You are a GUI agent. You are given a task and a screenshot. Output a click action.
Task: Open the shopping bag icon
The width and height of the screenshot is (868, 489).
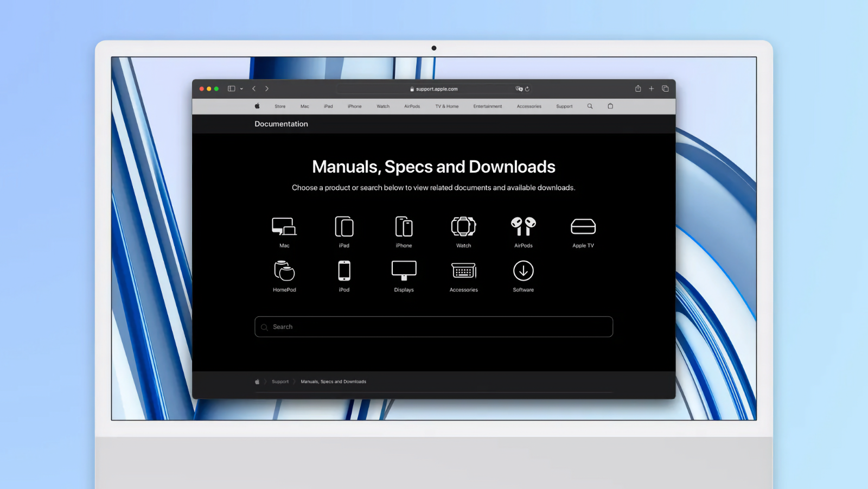click(x=610, y=106)
